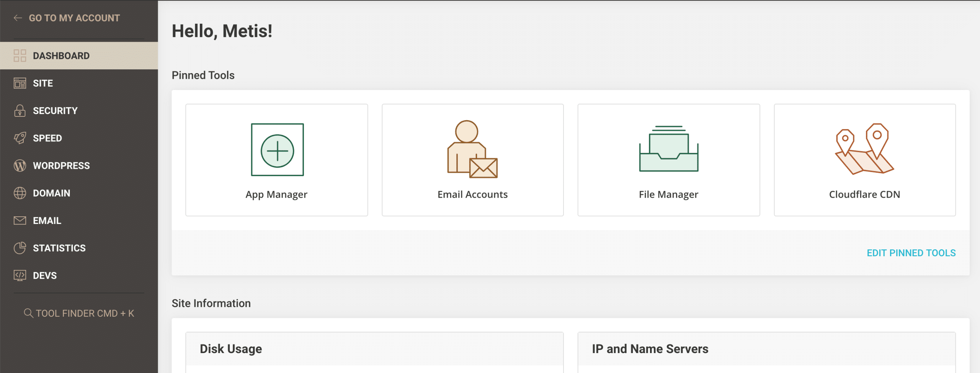Click the Tool Finder magnifier icon
Image resolution: width=980 pixels, height=373 pixels.
28,313
